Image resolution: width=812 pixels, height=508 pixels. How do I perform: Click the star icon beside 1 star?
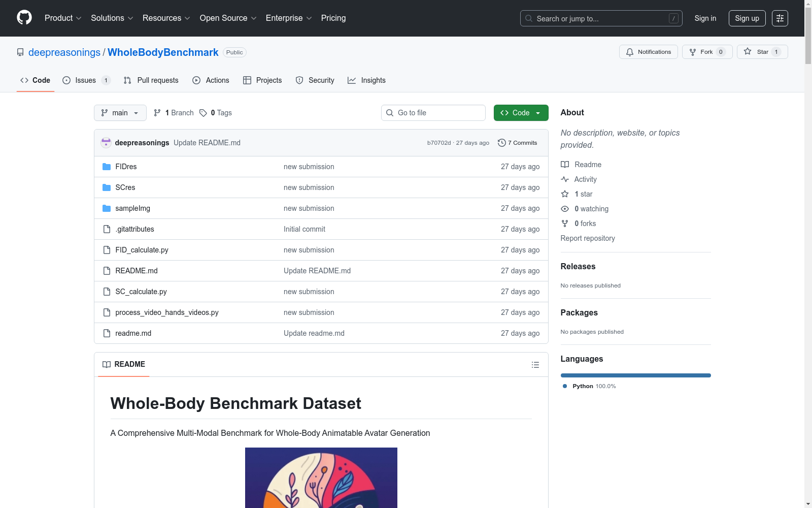[x=565, y=194]
